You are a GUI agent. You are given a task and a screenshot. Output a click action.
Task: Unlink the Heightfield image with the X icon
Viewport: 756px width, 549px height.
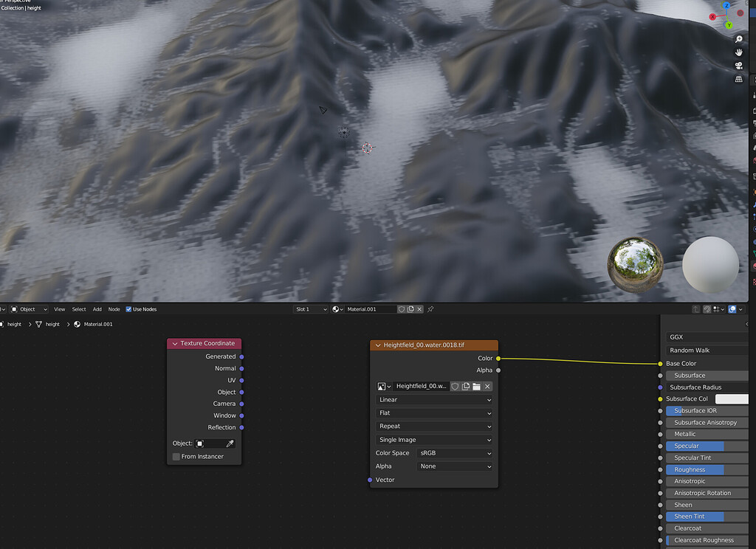click(x=488, y=387)
